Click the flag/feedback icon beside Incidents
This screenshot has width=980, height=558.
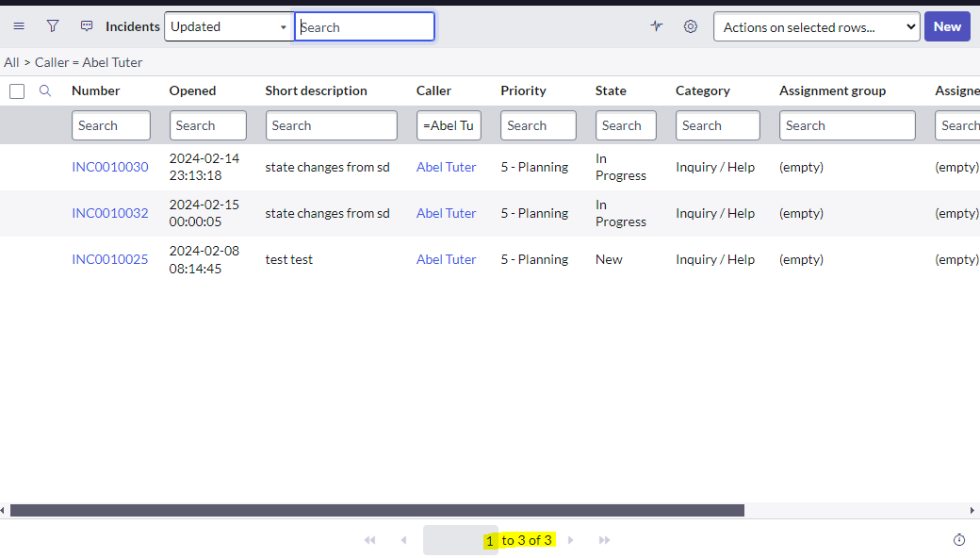point(87,25)
